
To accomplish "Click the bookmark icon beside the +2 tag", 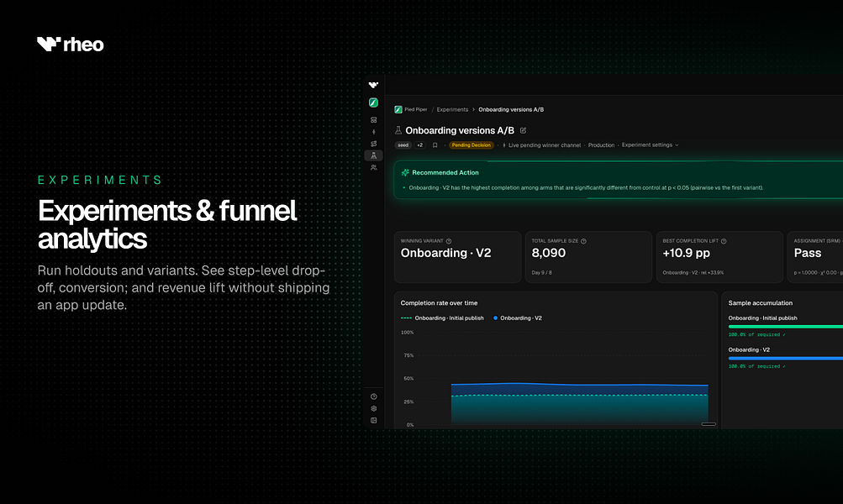I will (x=435, y=145).
